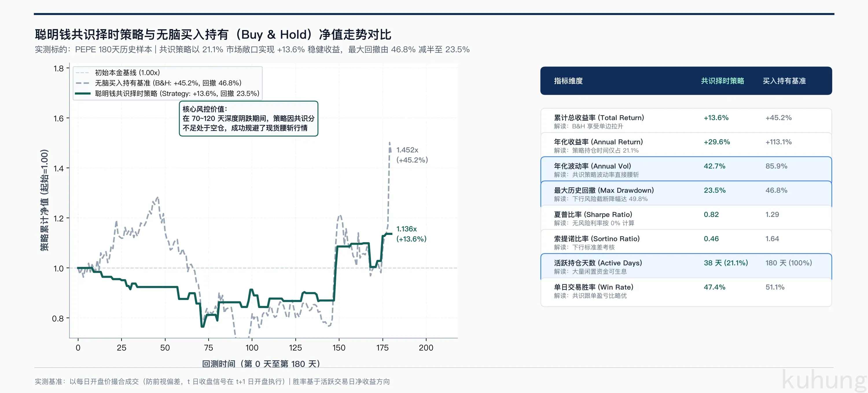
Task: Click benchmark drawdown value 46.8% in table
Action: pyautogui.click(x=776, y=190)
